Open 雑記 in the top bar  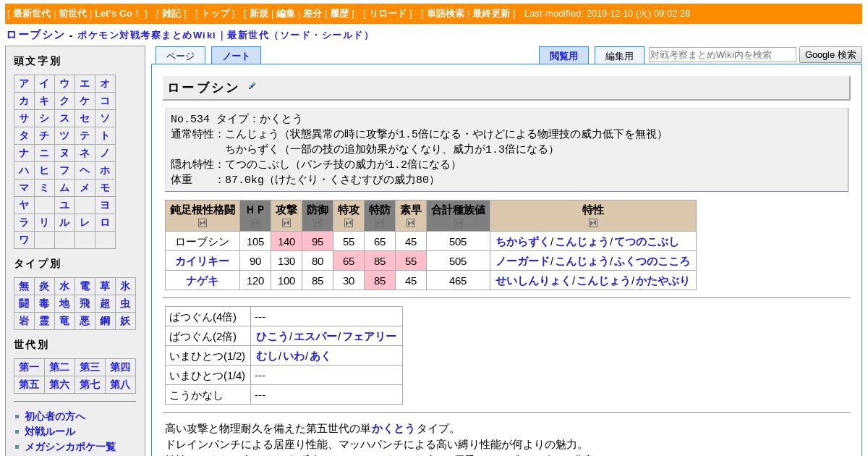pos(172,14)
